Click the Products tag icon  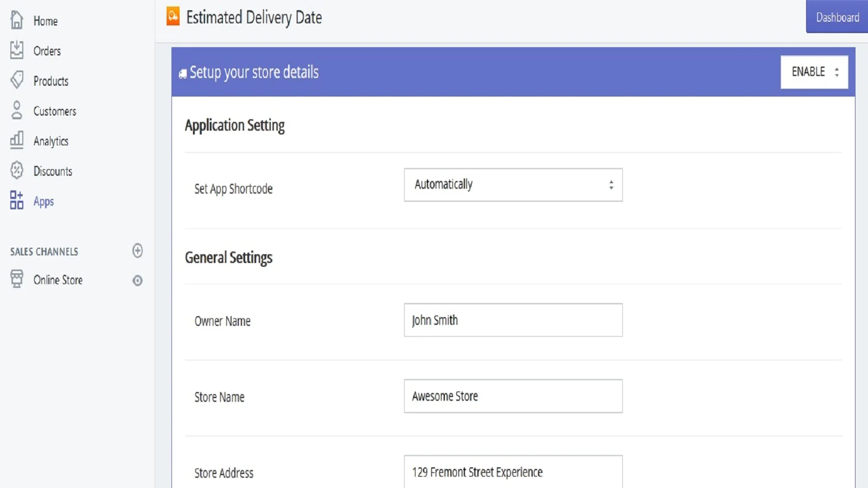(x=17, y=80)
